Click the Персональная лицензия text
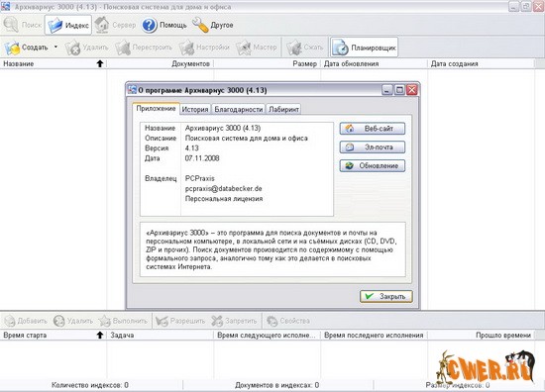This screenshot has width=545, height=392. (x=224, y=199)
